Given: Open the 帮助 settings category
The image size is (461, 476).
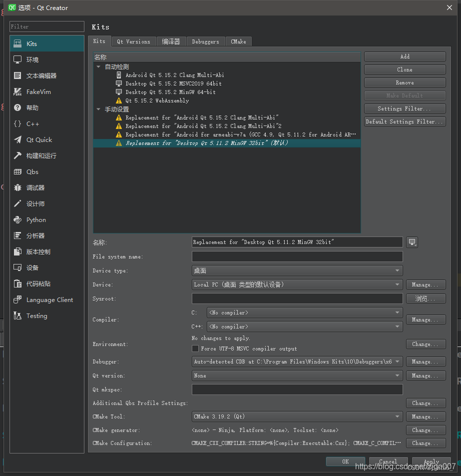Looking at the screenshot, I should 47,108.
